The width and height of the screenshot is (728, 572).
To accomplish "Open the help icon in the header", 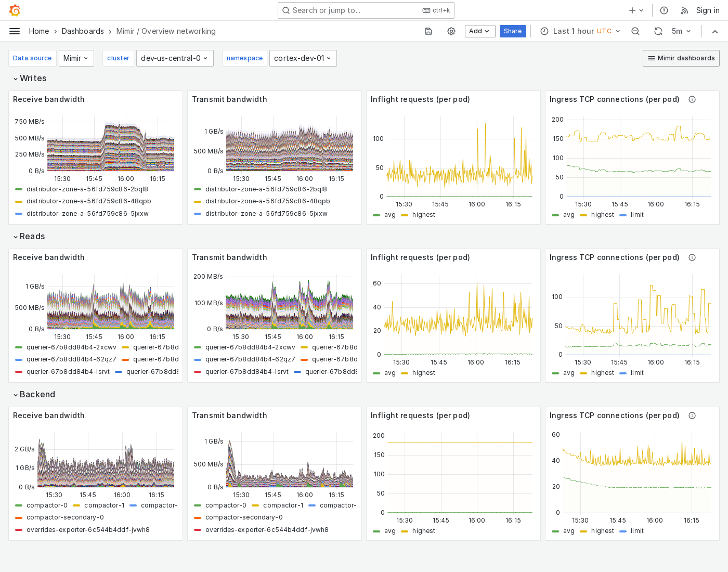I will click(x=663, y=10).
